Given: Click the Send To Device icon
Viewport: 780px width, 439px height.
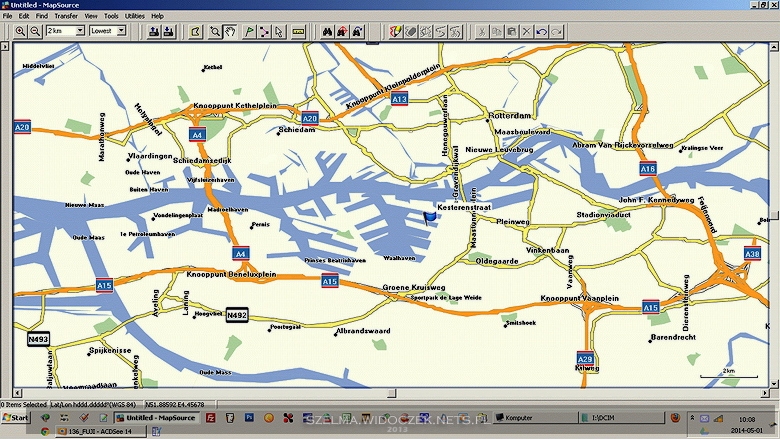Looking at the screenshot, I should [154, 31].
